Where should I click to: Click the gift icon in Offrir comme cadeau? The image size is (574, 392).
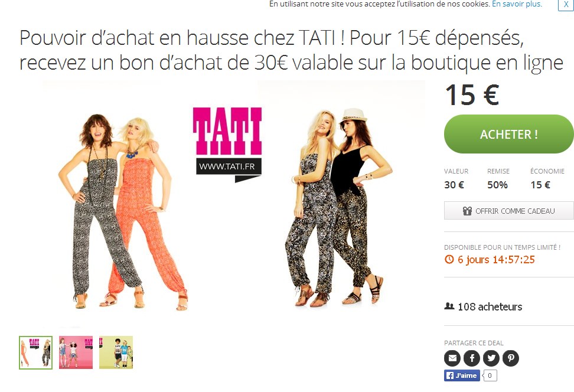tap(467, 211)
